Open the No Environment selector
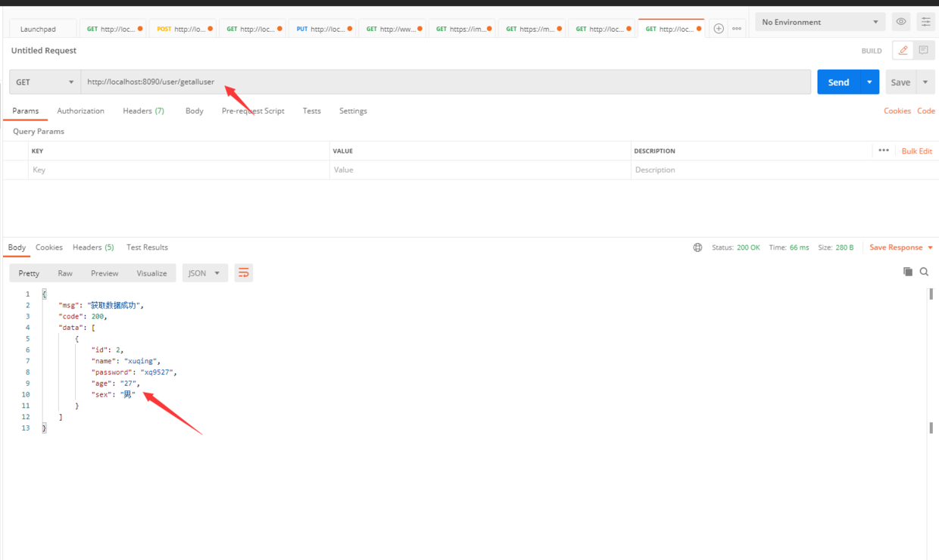Image resolution: width=939 pixels, height=560 pixels. [820, 22]
